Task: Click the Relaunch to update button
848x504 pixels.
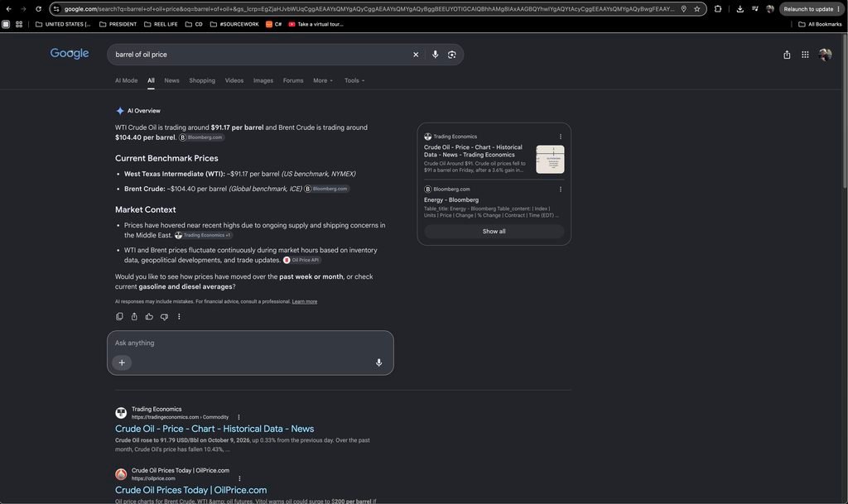Action: point(812,9)
